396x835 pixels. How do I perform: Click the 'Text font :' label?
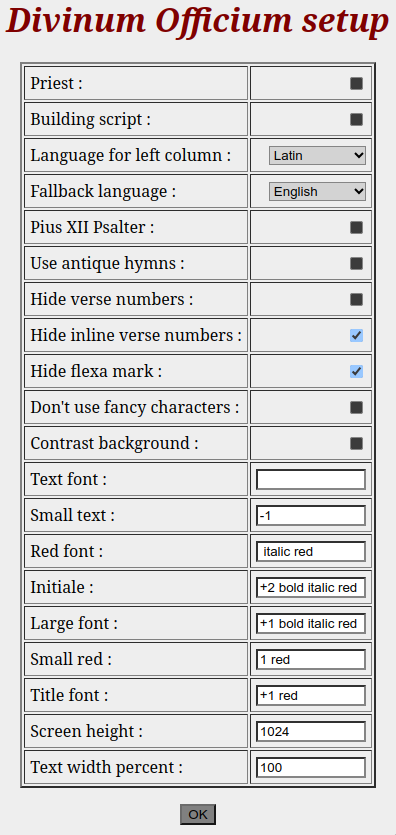point(69,479)
